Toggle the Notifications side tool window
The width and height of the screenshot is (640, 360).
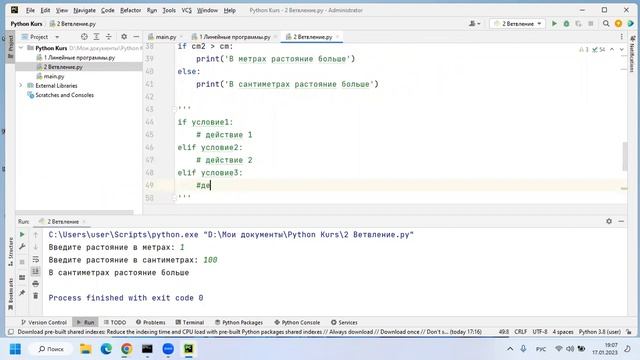click(633, 54)
